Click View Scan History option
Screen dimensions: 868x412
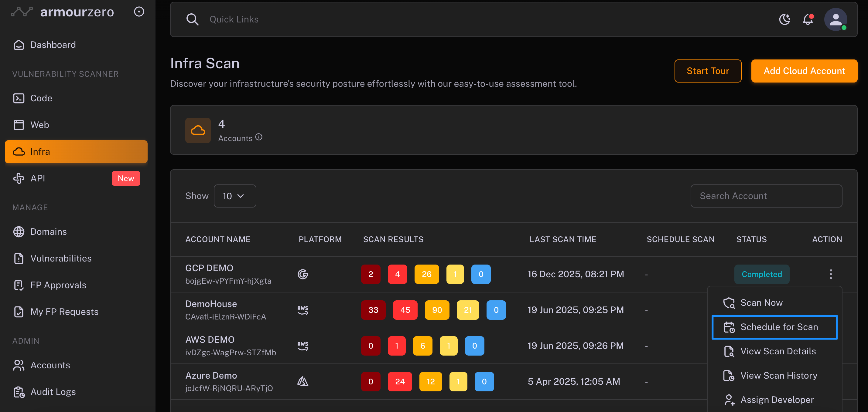pos(778,375)
